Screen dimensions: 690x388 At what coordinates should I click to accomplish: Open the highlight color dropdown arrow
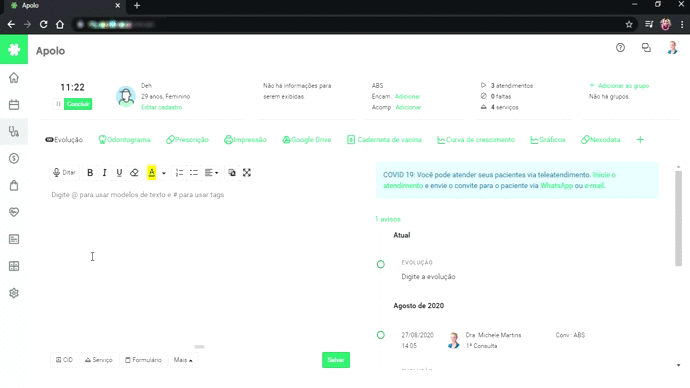164,173
